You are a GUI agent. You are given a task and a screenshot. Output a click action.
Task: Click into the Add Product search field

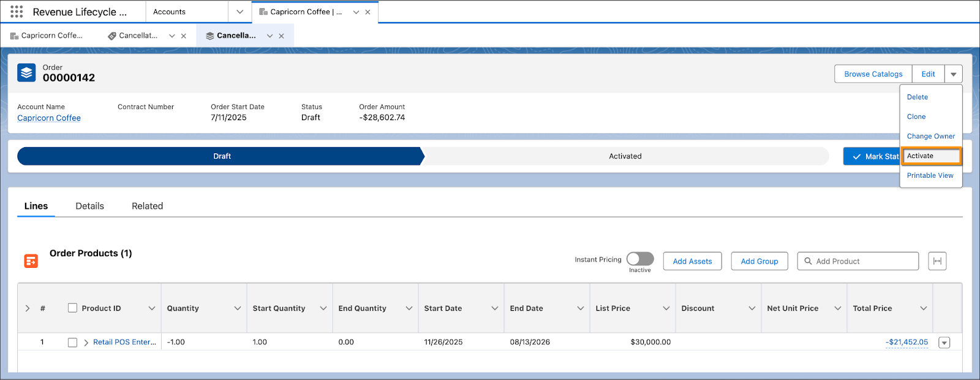[x=858, y=261]
